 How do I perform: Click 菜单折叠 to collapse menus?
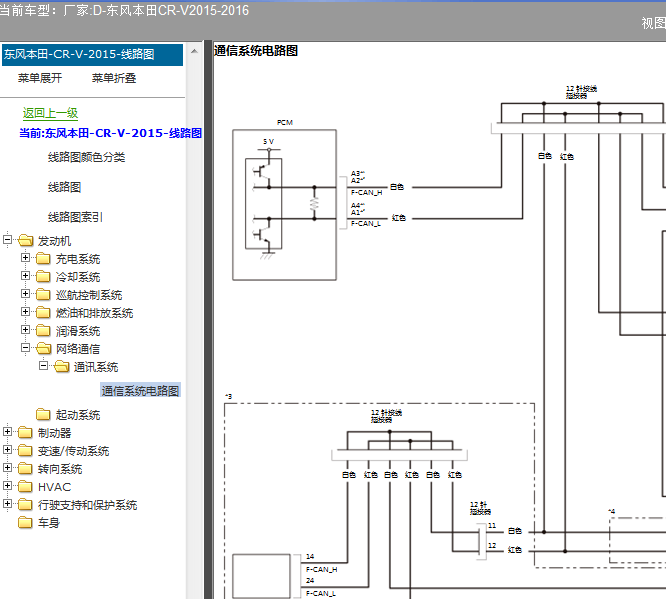pos(114,78)
